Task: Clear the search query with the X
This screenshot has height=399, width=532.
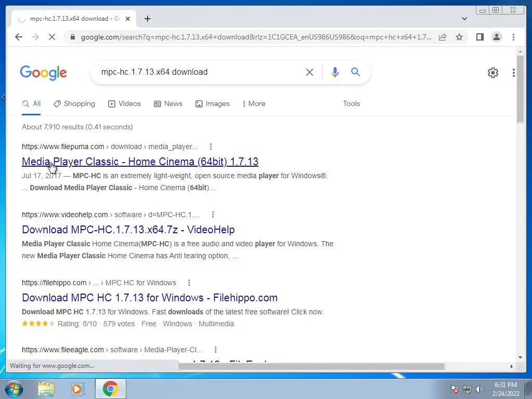Action: (310, 72)
